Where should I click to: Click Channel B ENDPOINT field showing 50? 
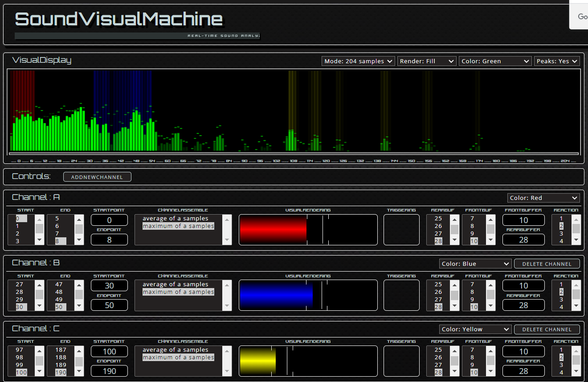click(x=110, y=305)
